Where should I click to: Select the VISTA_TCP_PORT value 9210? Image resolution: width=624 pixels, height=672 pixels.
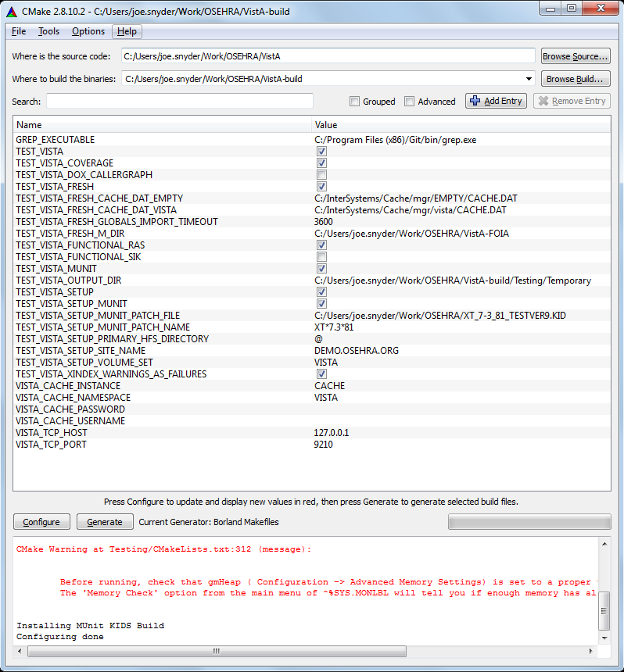pos(324,445)
